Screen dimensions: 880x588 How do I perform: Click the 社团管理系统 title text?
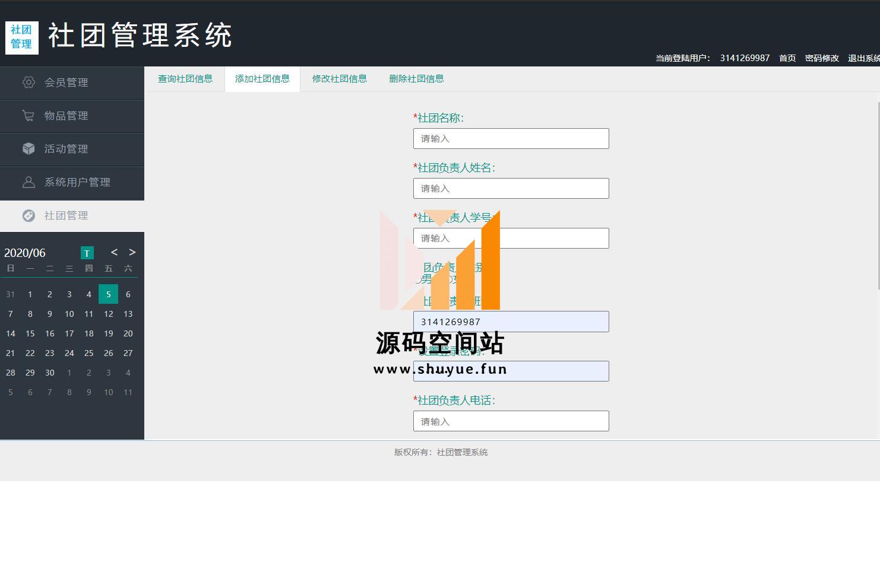(140, 36)
